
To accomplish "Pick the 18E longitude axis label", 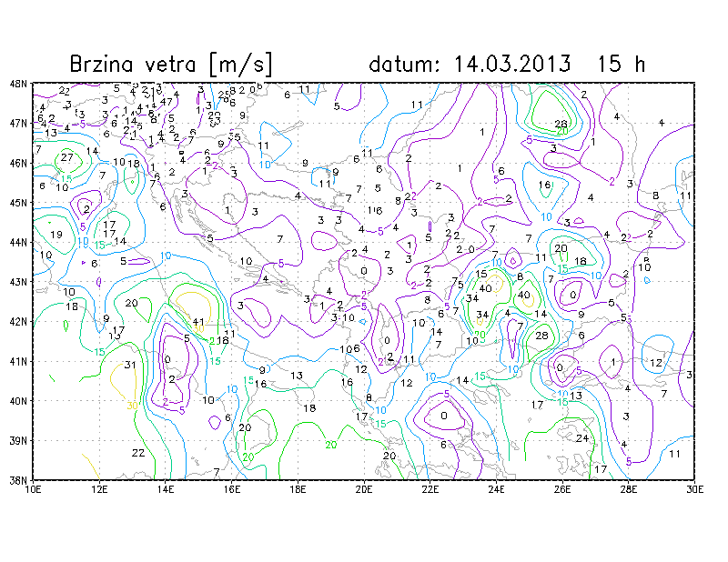I will [x=298, y=489].
